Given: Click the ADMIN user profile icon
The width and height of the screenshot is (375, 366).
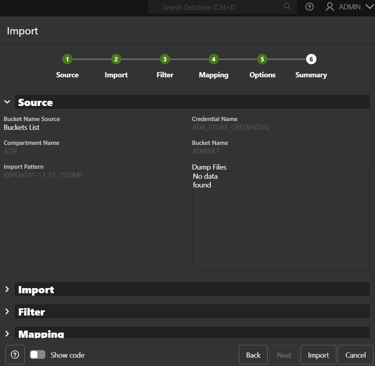Looking at the screenshot, I should coord(330,7).
